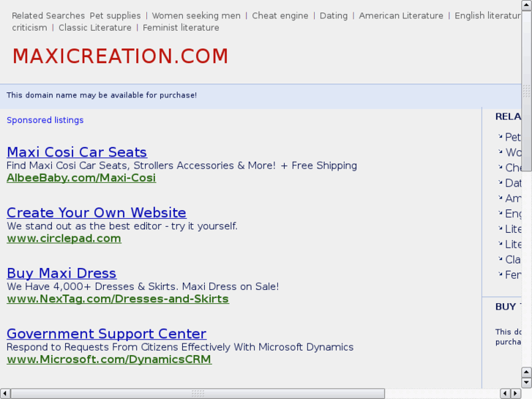This screenshot has width=532, height=399.
Task: Visit AlbeeBaby.com/Maxi-Cosi URL link
Action: click(81, 178)
